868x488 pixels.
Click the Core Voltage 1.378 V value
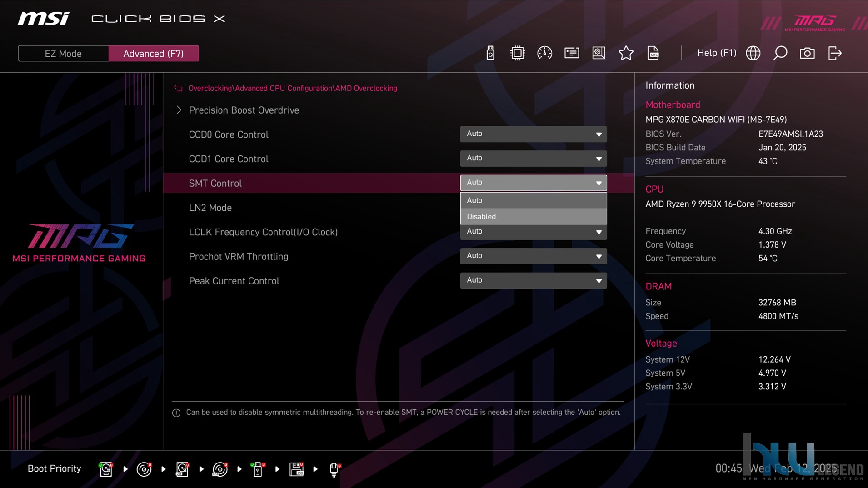tap(772, 245)
